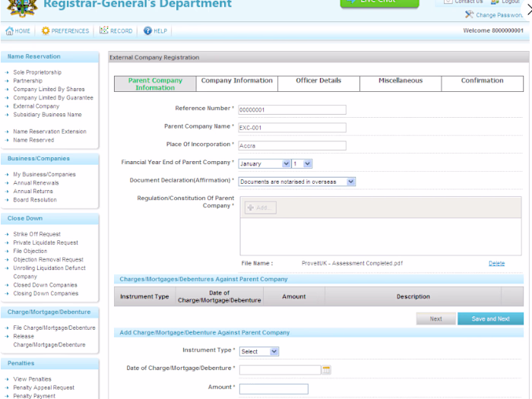The width and height of the screenshot is (532, 399).
Task: Click the Instrument Type column header
Action: pyautogui.click(x=144, y=296)
